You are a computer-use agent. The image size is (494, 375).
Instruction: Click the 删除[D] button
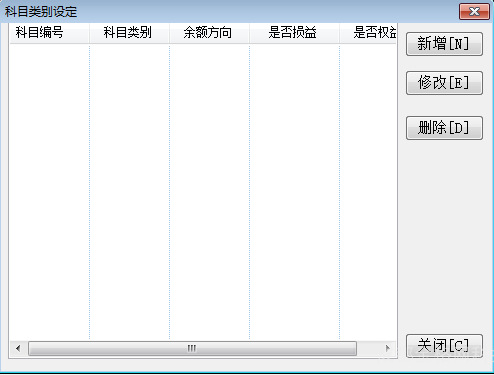444,128
